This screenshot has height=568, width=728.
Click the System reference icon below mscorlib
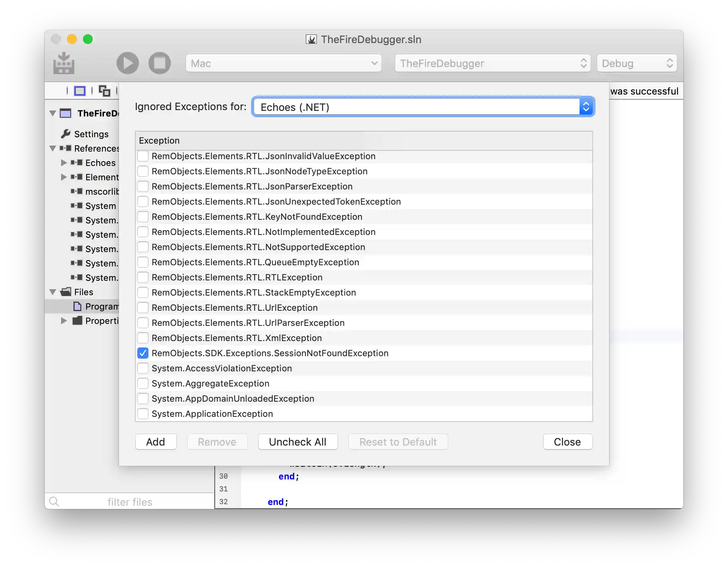(77, 205)
